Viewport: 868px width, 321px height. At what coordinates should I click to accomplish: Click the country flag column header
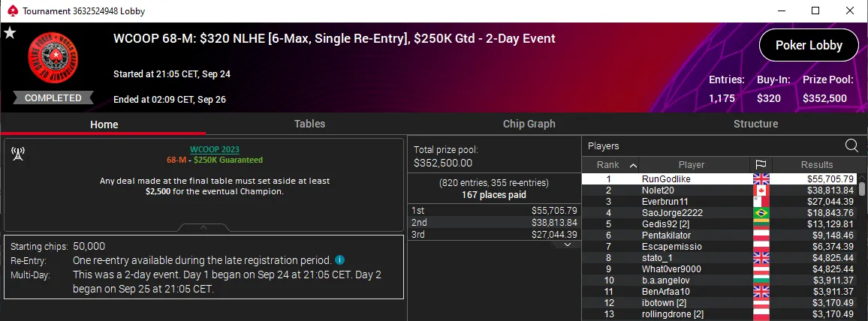tap(761, 165)
